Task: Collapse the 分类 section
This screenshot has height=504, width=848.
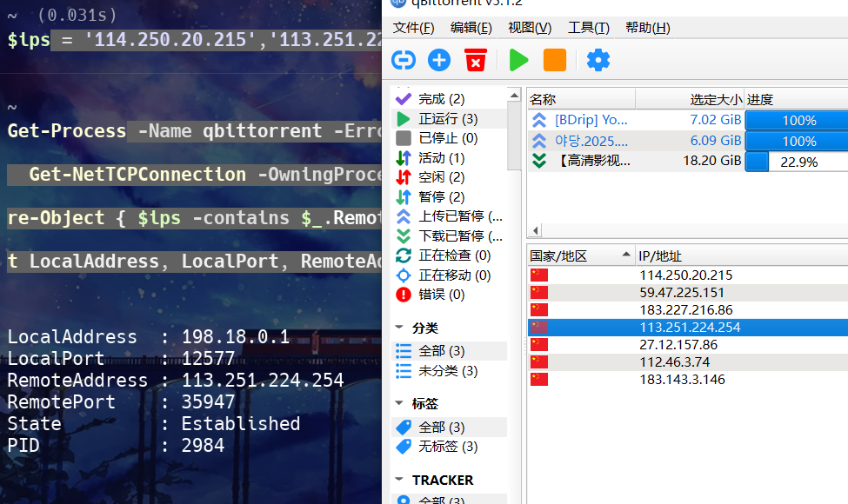Action: pyautogui.click(x=399, y=328)
